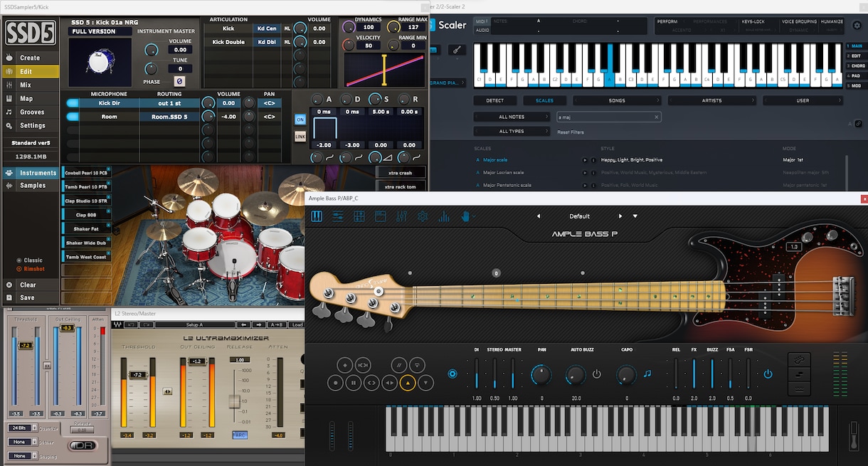Open the Ample Bass preset dropdown arrow
This screenshot has height=466, width=868.
pos(635,216)
